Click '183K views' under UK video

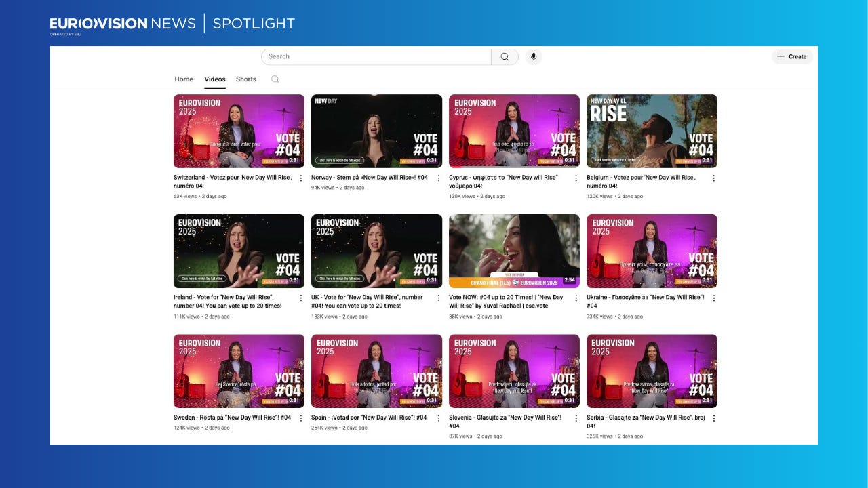(324, 317)
